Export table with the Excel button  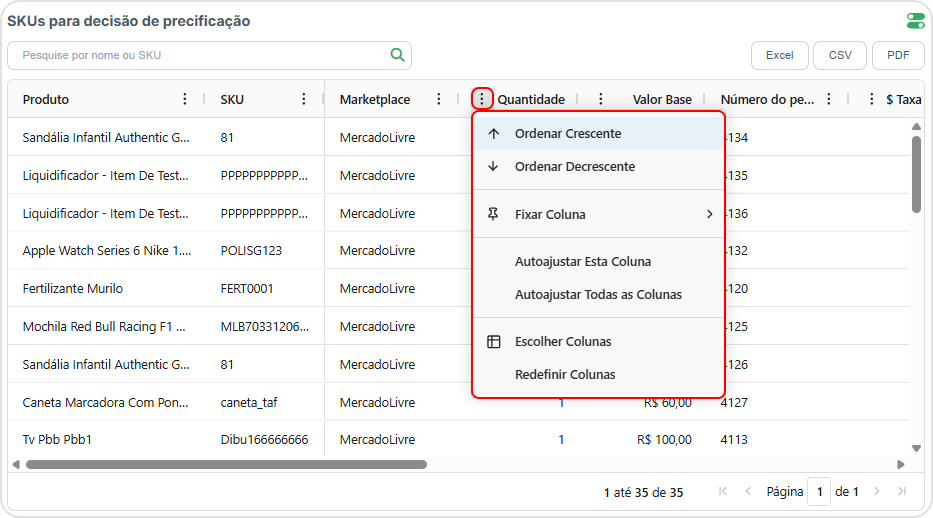779,55
